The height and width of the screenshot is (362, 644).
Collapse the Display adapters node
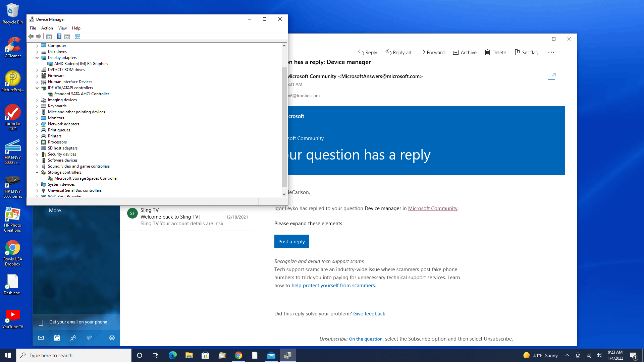point(37,58)
